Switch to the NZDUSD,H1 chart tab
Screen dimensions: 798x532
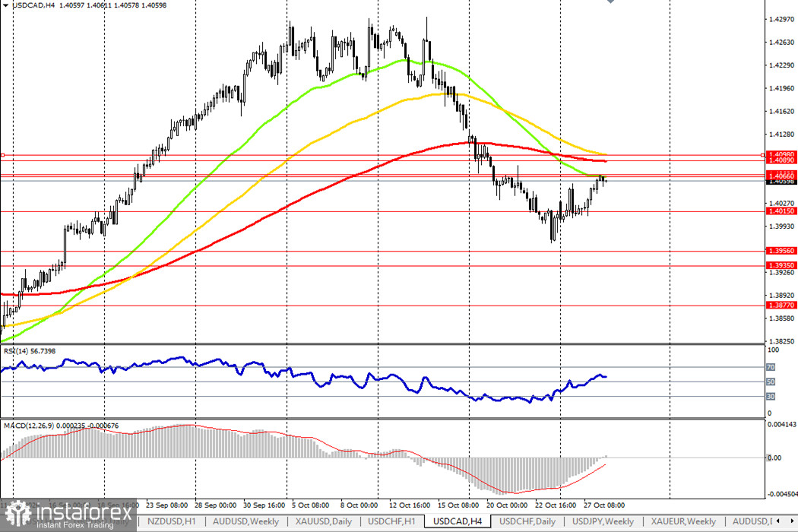pyautogui.click(x=171, y=521)
